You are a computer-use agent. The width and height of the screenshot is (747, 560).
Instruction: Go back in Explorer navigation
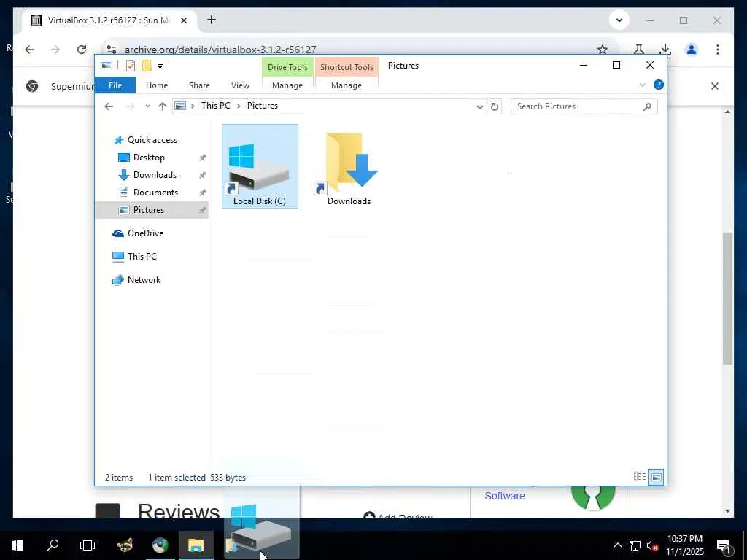click(109, 106)
